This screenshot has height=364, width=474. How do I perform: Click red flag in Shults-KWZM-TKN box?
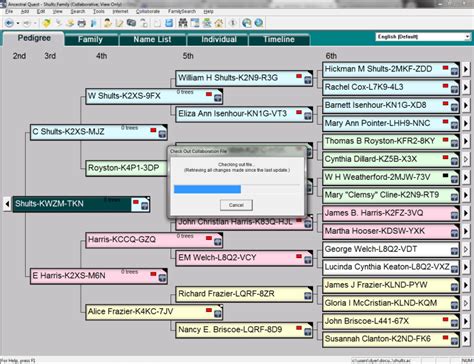pos(136,202)
